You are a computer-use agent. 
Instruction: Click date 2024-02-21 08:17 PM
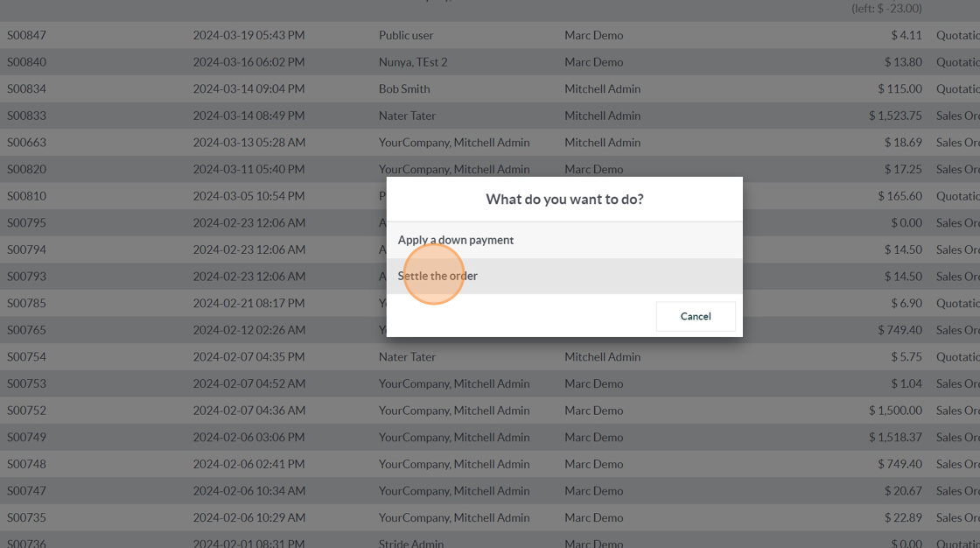click(x=248, y=304)
